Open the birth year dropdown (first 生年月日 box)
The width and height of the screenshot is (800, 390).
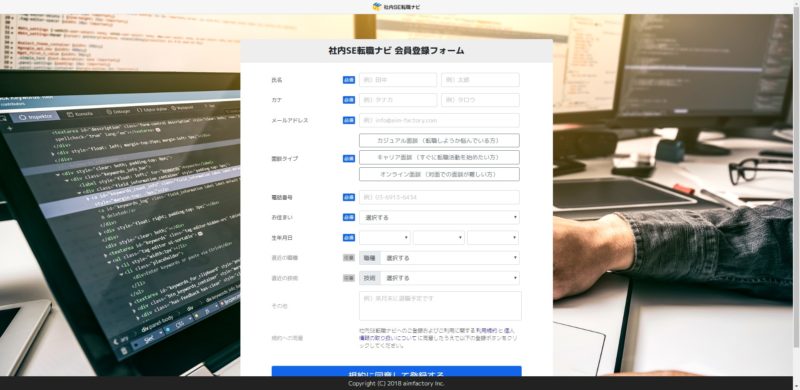tap(385, 238)
